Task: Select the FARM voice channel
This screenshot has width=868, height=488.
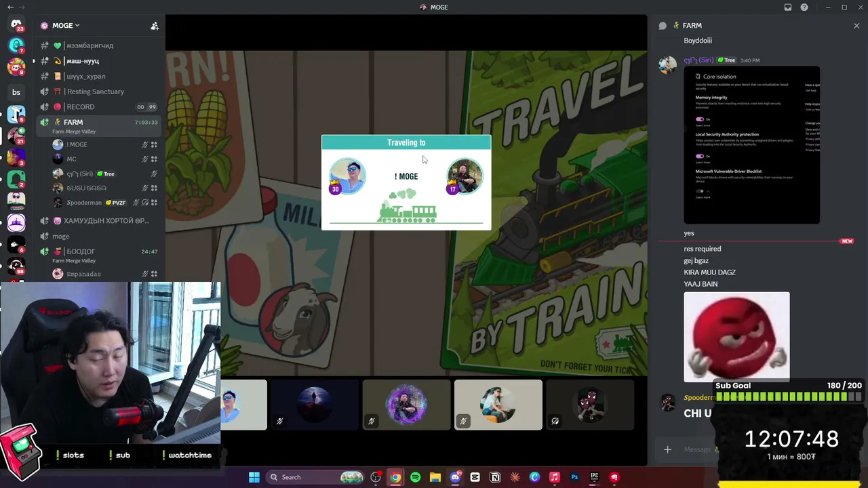Action: coord(100,125)
